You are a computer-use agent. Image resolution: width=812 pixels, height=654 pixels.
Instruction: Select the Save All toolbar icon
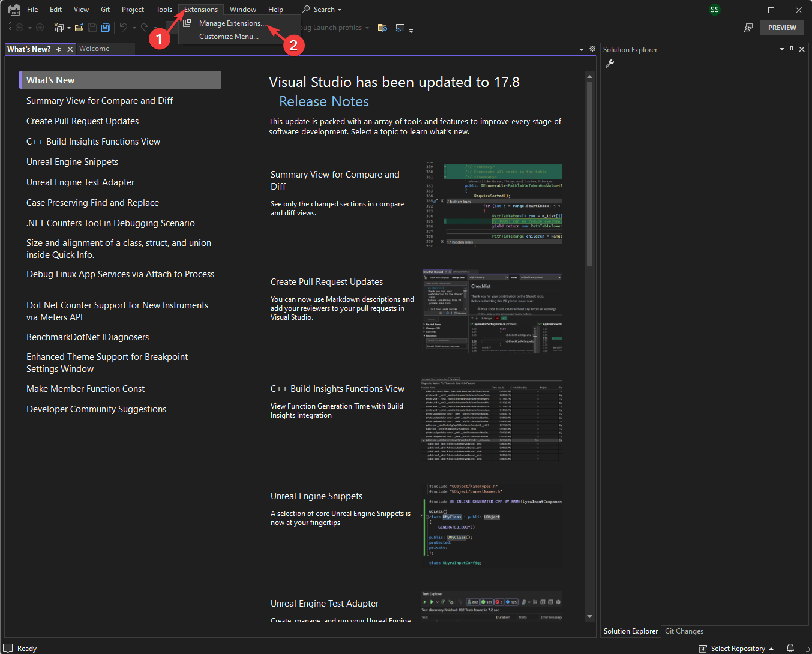[x=106, y=27]
